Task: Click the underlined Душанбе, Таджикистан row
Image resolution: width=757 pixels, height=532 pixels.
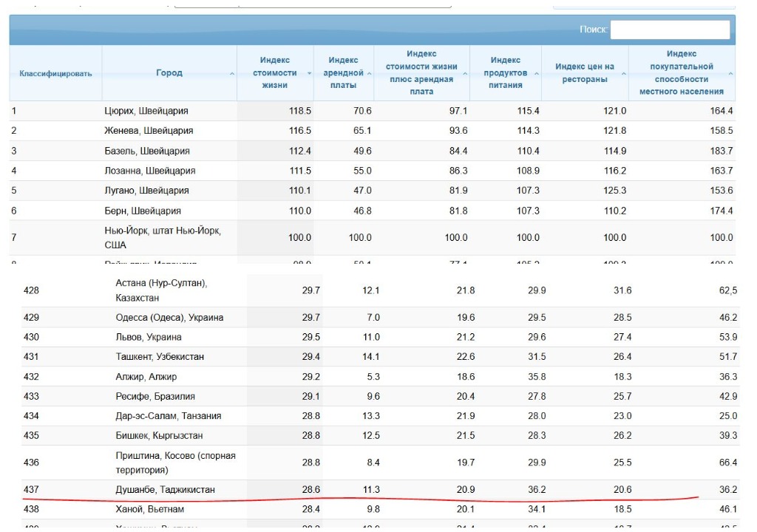Action: click(x=165, y=490)
